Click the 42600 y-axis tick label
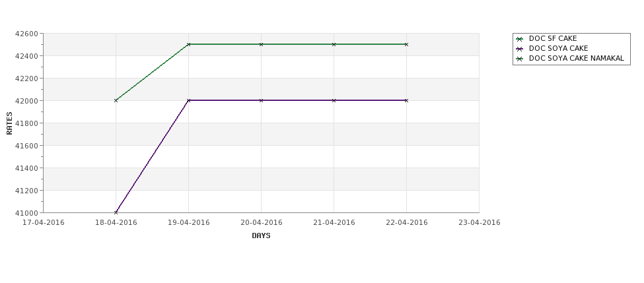The width and height of the screenshot is (644, 283). click(x=26, y=34)
